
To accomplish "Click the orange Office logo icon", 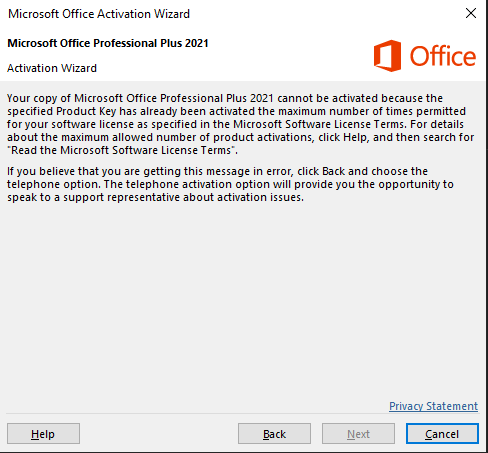I will [x=387, y=56].
